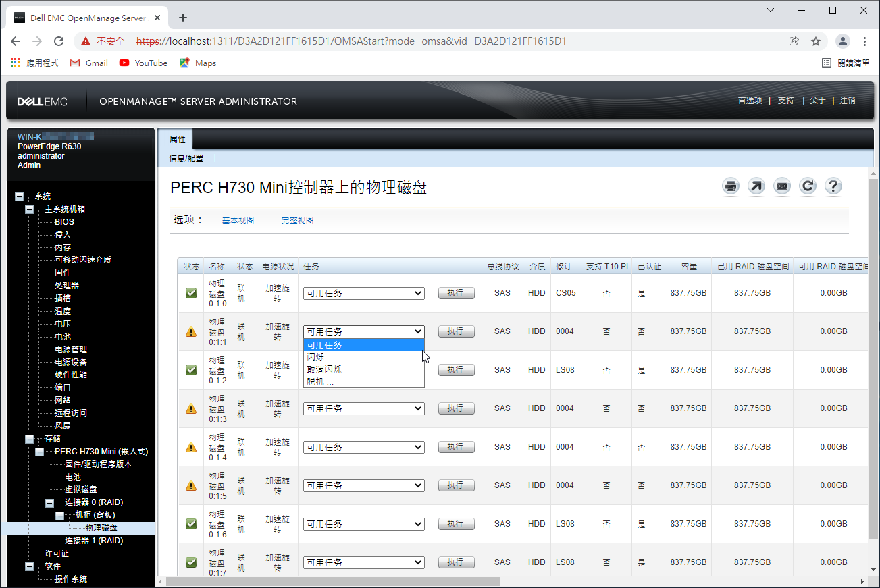Viewport: 880px width, 588px height.
Task: Click 执行 button for disk 0:1:0
Action: [456, 293]
